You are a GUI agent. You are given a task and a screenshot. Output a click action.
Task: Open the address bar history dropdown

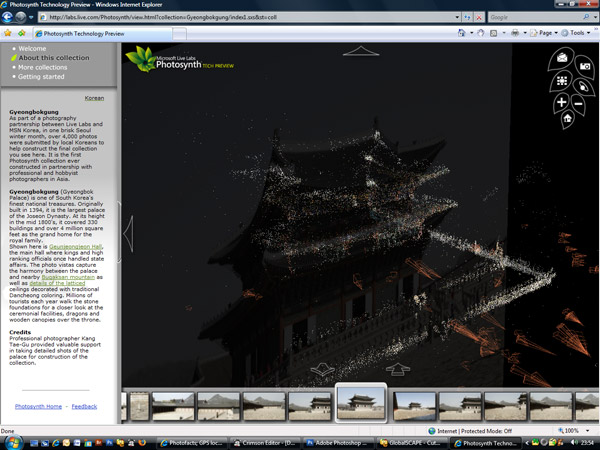coord(457,17)
